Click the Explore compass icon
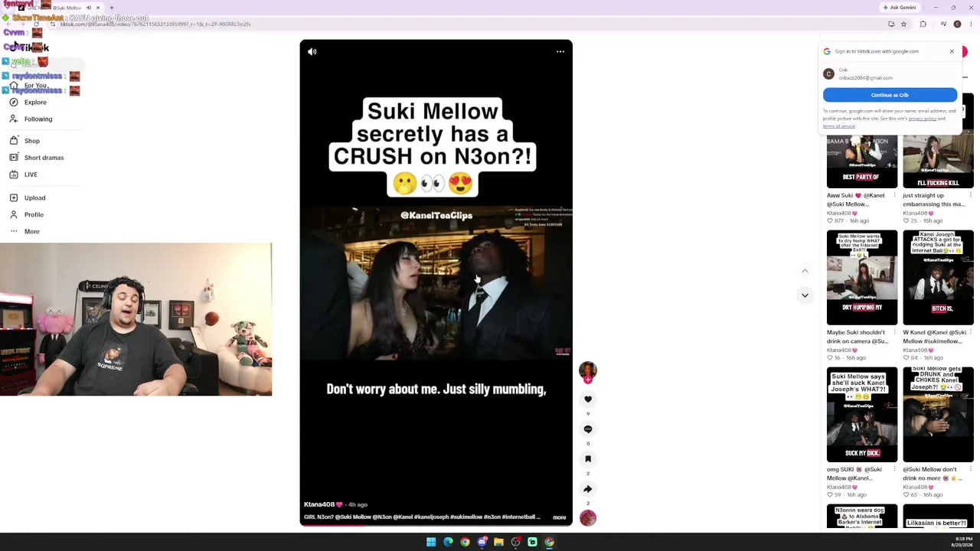980x551 pixels. click(x=14, y=102)
